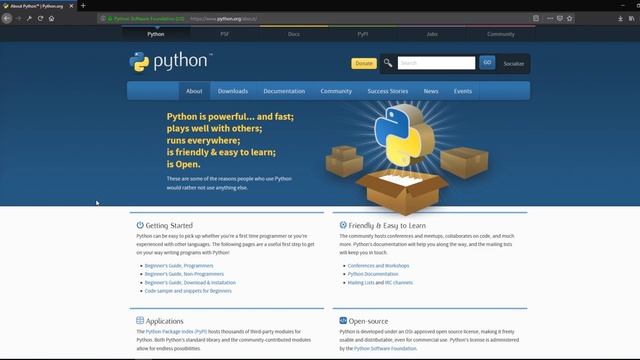640x360 pixels.
Task: Click the Applications heading
Action: point(164,321)
